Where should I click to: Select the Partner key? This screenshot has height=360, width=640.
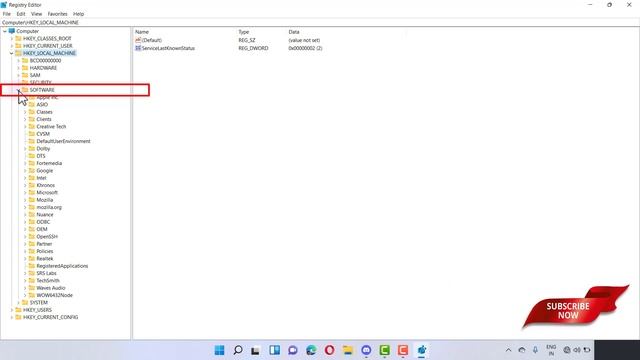click(44, 244)
